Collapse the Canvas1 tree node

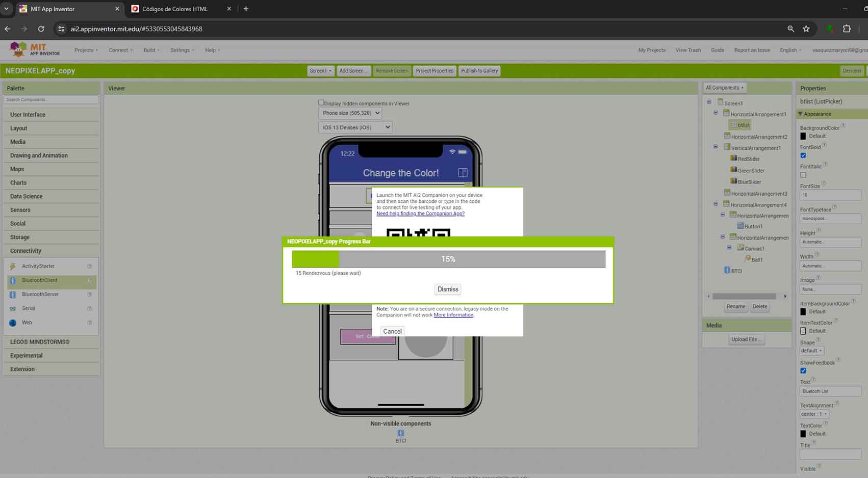pos(729,248)
